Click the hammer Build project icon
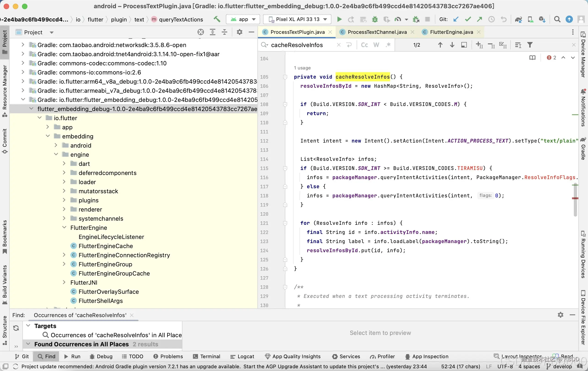588x371 pixels. click(x=216, y=19)
